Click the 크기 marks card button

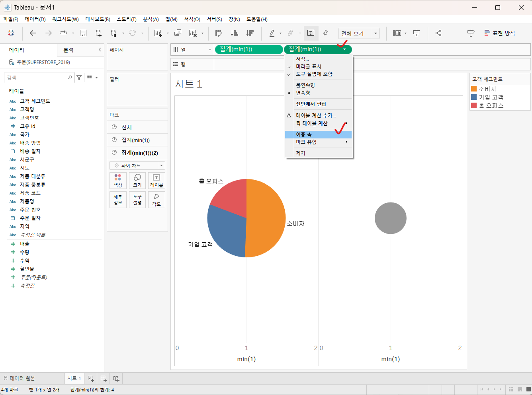(137, 180)
